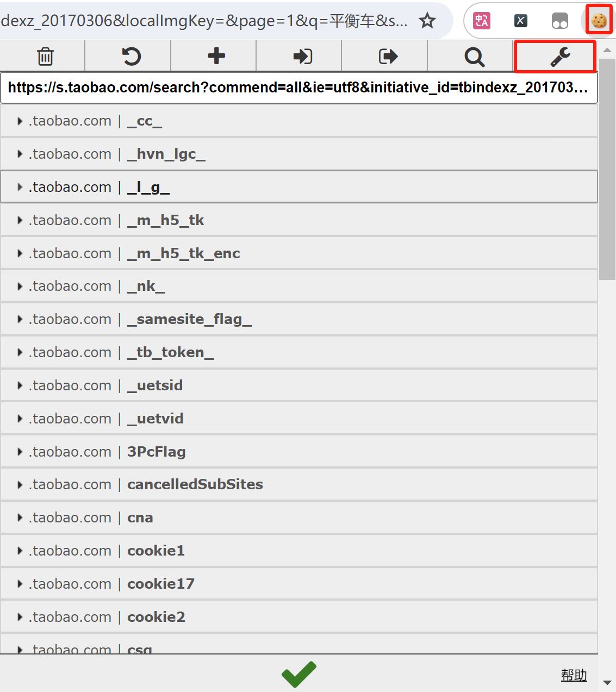Expand the _samesite_flag_ cookie row
Viewport: 616px width, 692px height.
(299, 319)
